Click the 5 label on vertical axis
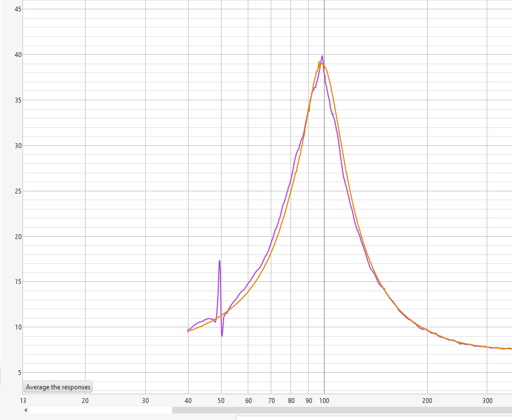The height and width of the screenshot is (420, 512). coord(20,373)
